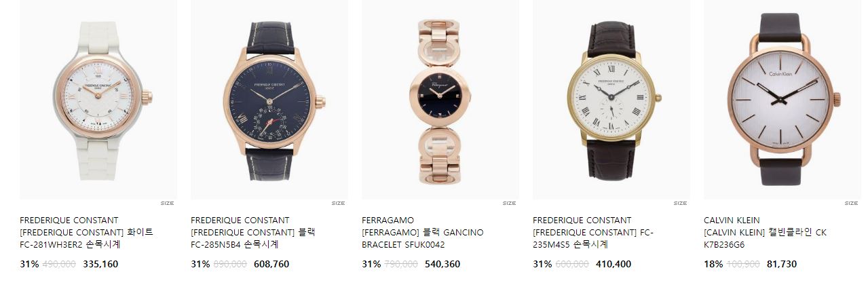The image size is (868, 287).
Task: Open the white Frederique Constant watch image
Action: [x=98, y=99]
